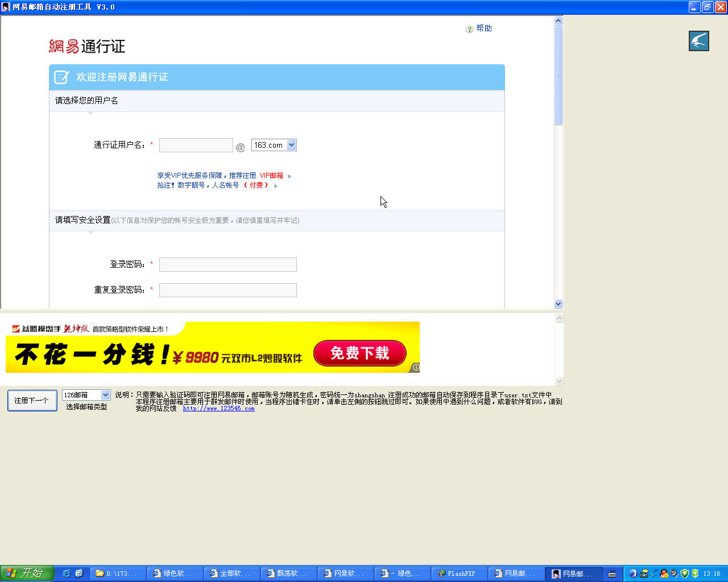
Task: Switch to the 网易邮... IE taskbar window
Action: pyautogui.click(x=516, y=573)
